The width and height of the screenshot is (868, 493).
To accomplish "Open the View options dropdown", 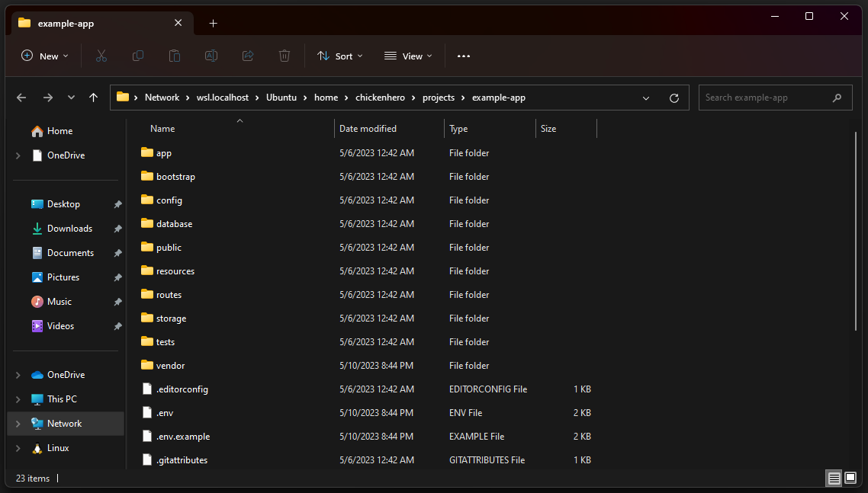I will [x=408, y=56].
